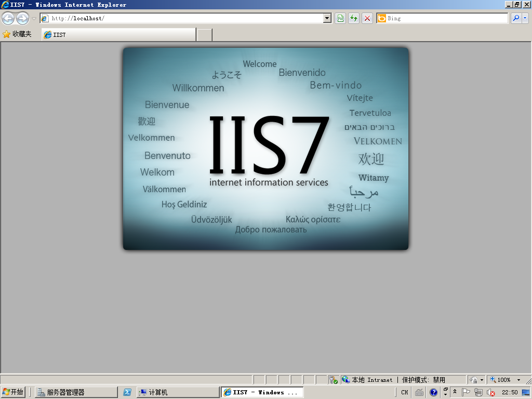Click the browser Back arrow button
Screen dimensions: 532x399
pyautogui.click(x=8, y=18)
